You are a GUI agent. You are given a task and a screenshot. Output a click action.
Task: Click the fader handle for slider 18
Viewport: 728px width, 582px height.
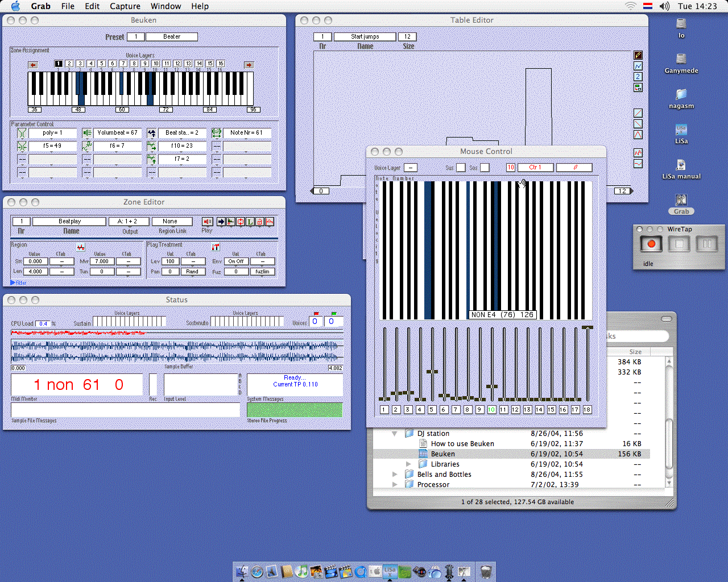pyautogui.click(x=588, y=328)
